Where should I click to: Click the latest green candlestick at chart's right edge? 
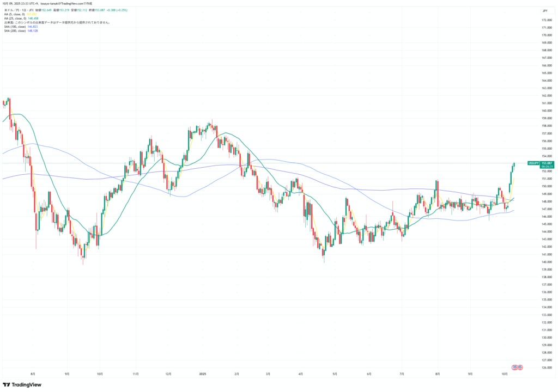(x=514, y=166)
